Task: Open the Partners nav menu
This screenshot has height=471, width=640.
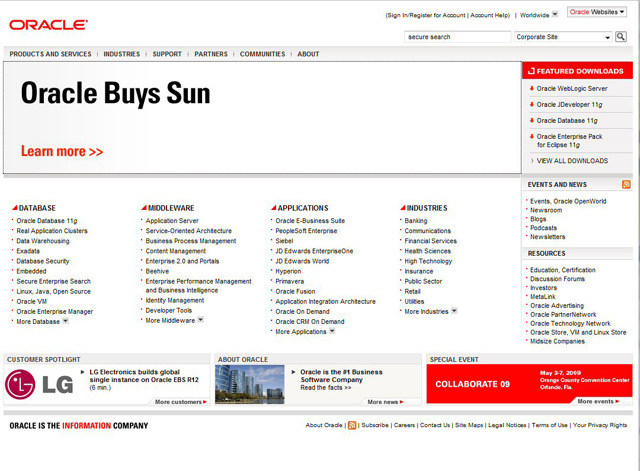Action: click(x=211, y=54)
